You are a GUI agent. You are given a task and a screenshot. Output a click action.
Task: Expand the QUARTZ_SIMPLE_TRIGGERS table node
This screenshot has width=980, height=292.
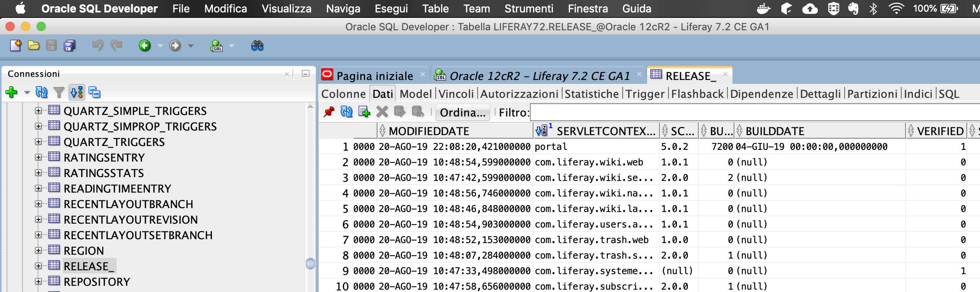coord(38,111)
